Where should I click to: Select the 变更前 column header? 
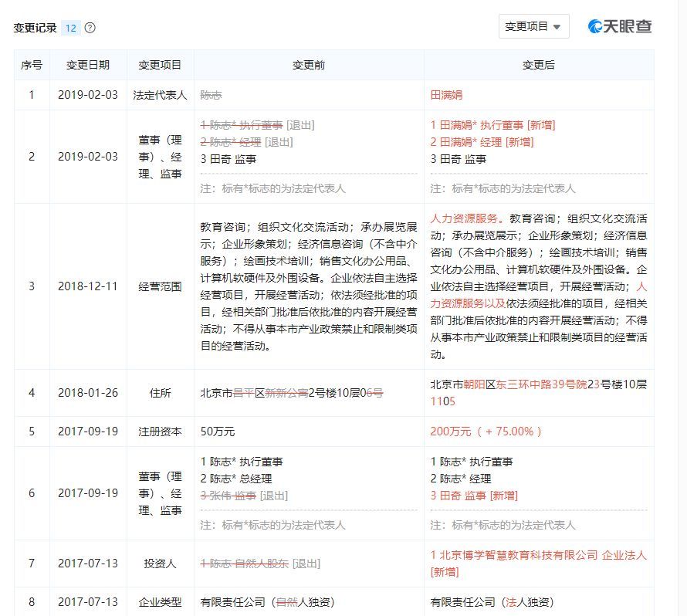(x=308, y=66)
